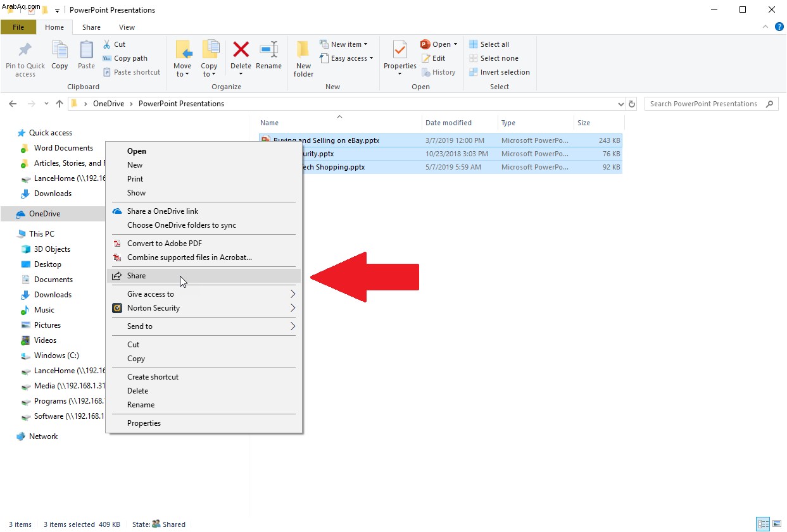787x532 pixels.
Task: Click History in the Open group
Action: pos(439,72)
